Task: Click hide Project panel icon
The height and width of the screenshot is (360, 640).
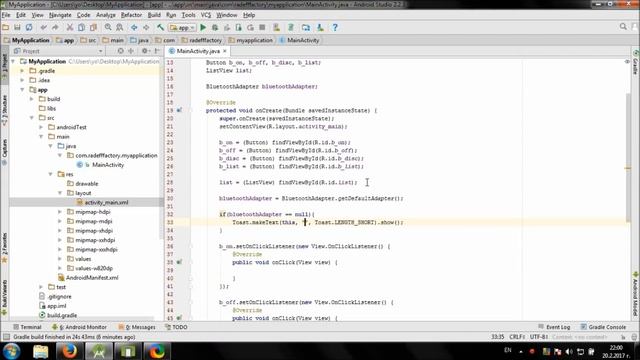Action: pos(157,51)
